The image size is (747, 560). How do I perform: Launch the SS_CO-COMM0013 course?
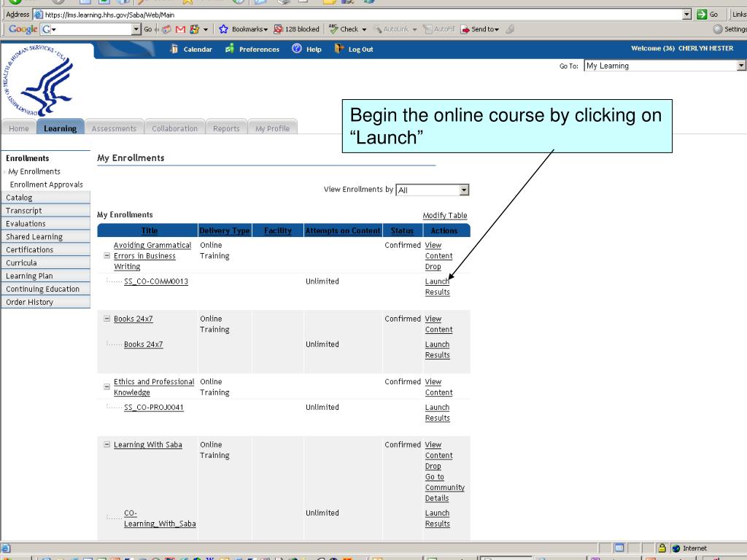tap(437, 281)
